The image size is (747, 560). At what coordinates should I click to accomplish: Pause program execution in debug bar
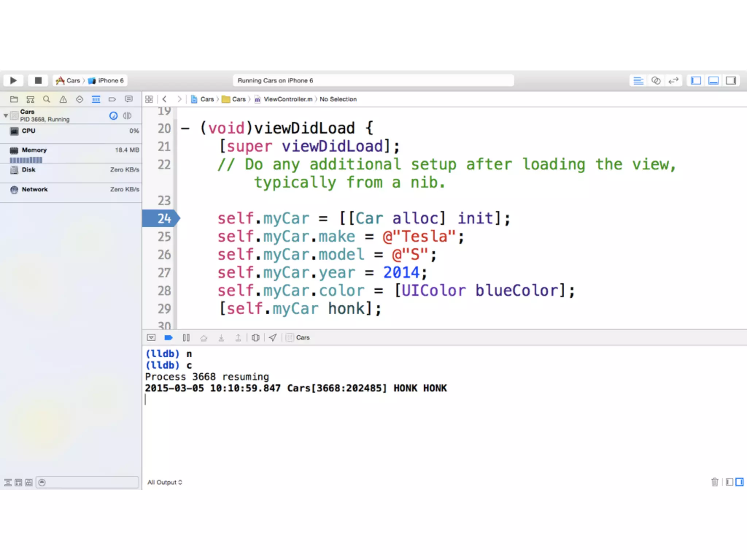click(186, 338)
